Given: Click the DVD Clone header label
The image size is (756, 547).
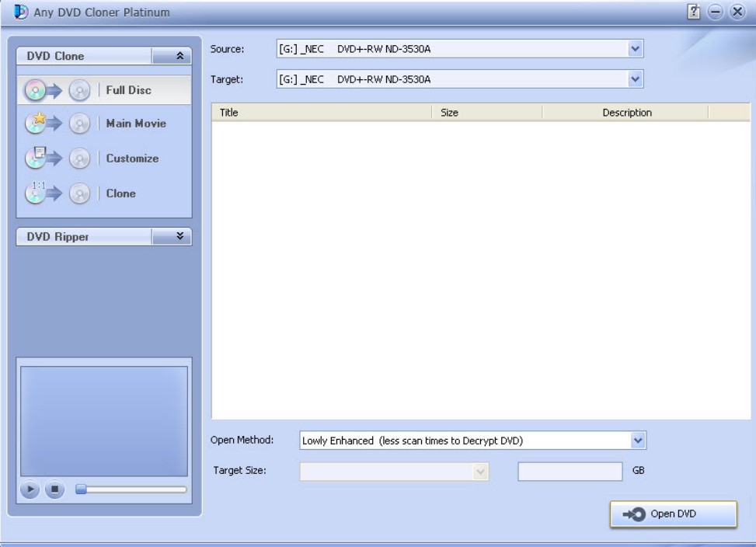Looking at the screenshot, I should pos(55,56).
